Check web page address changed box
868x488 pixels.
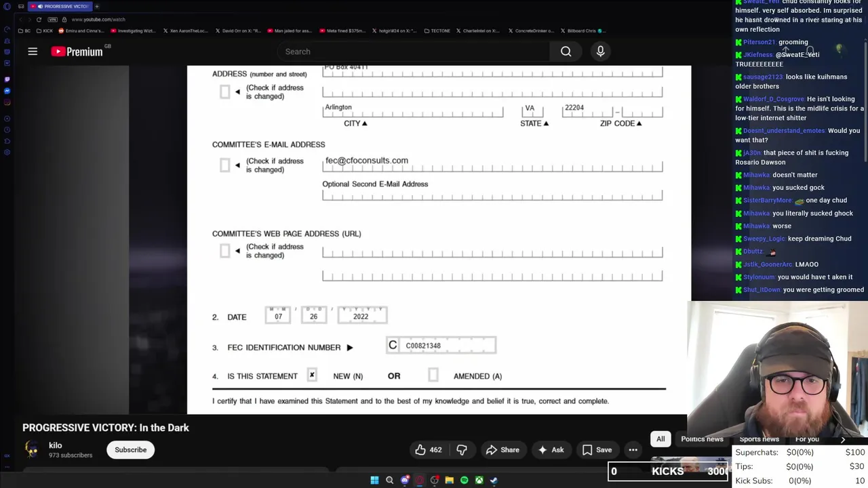click(225, 251)
